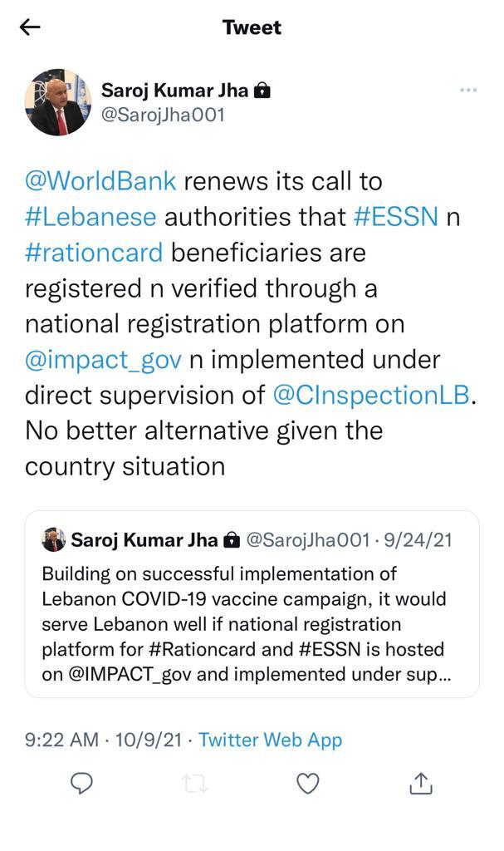
Task: Click the Twitter Web App source link
Action: point(270,740)
